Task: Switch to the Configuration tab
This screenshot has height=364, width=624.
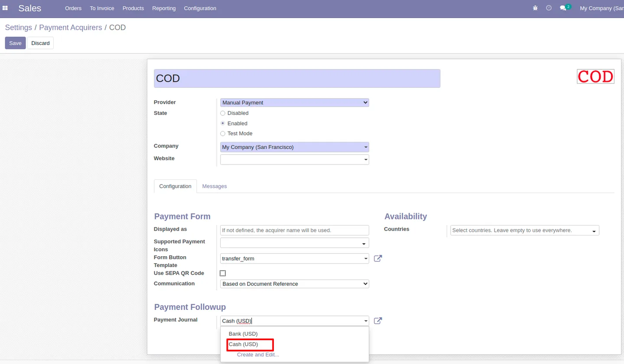Action: [x=175, y=186]
